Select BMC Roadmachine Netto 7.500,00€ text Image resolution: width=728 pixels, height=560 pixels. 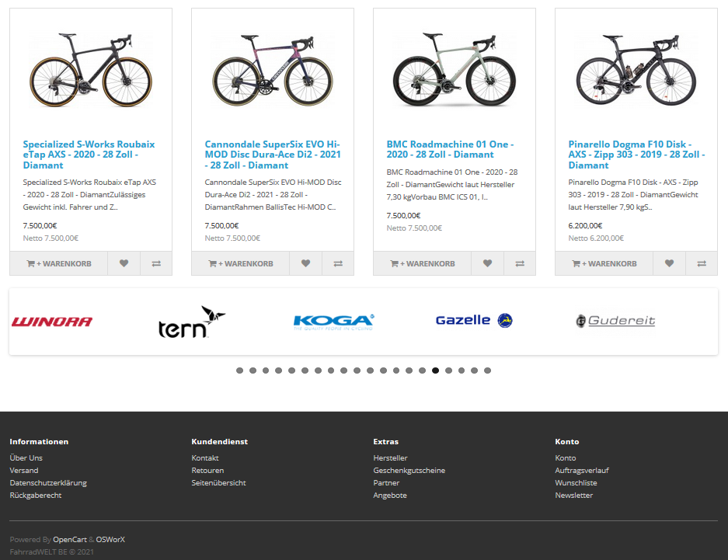[x=414, y=228]
